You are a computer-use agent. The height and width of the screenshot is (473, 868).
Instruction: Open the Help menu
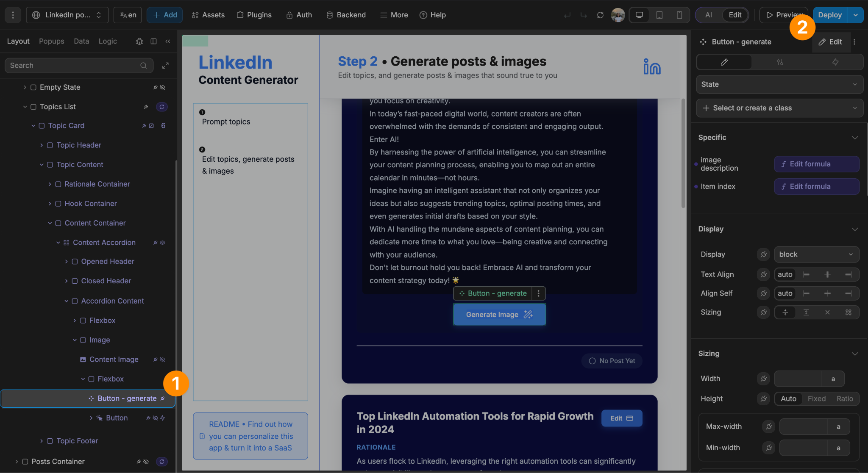tap(433, 15)
